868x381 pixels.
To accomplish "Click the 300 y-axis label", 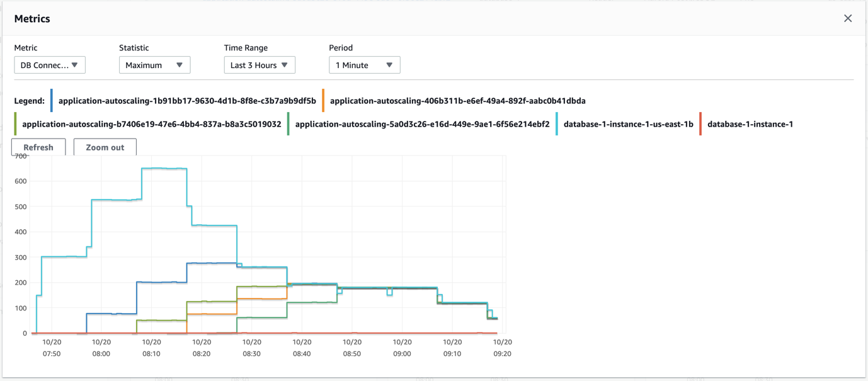I will (21, 258).
